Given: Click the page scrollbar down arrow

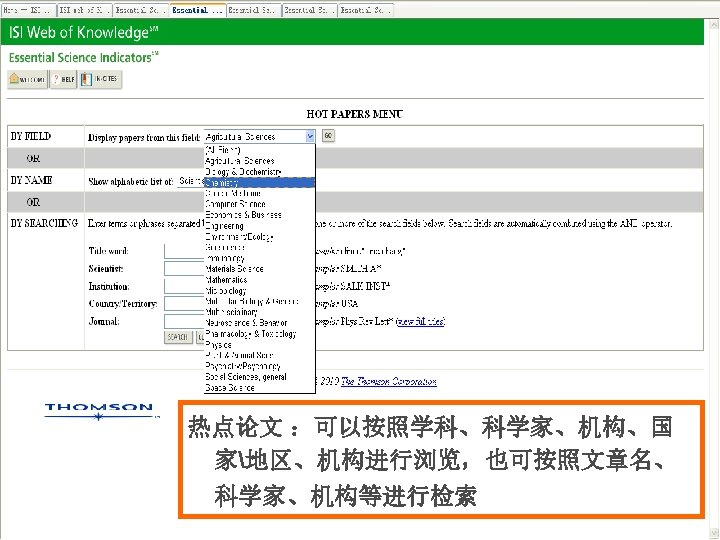Looking at the screenshot, I should point(714,533).
